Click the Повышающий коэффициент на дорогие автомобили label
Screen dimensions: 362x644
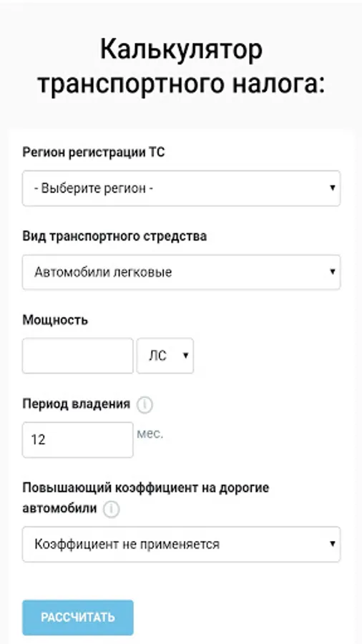(x=146, y=498)
